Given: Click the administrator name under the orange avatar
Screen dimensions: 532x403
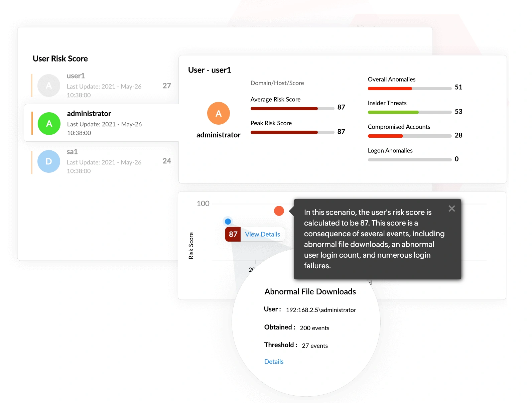Looking at the screenshot, I should click(219, 135).
